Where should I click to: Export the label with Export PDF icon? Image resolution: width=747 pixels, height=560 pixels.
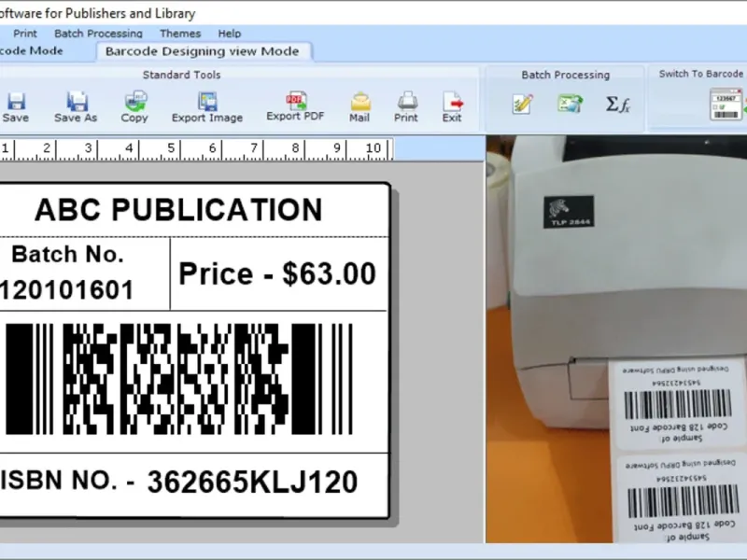[x=296, y=100]
